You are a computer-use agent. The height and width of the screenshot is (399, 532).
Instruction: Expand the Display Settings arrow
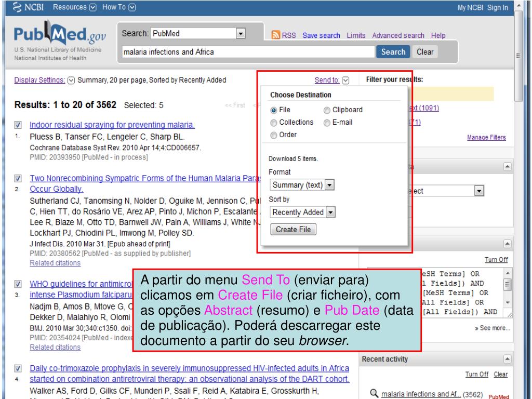pos(71,81)
